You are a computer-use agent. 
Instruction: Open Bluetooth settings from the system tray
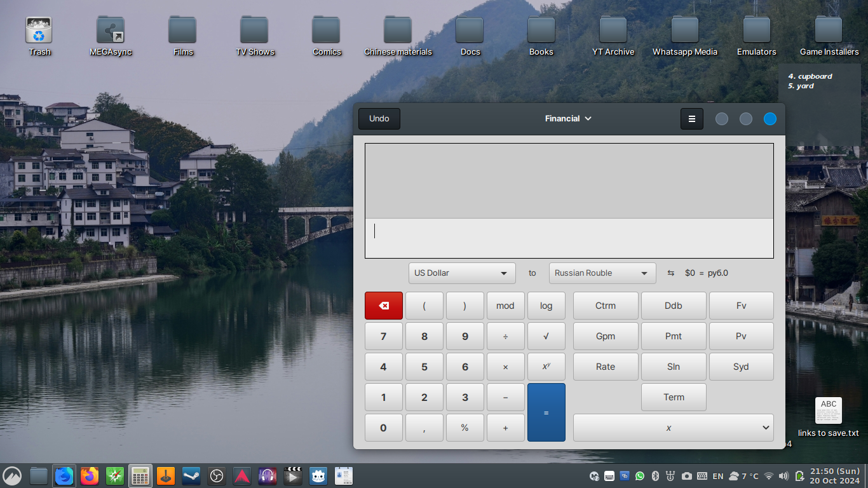coord(656,475)
